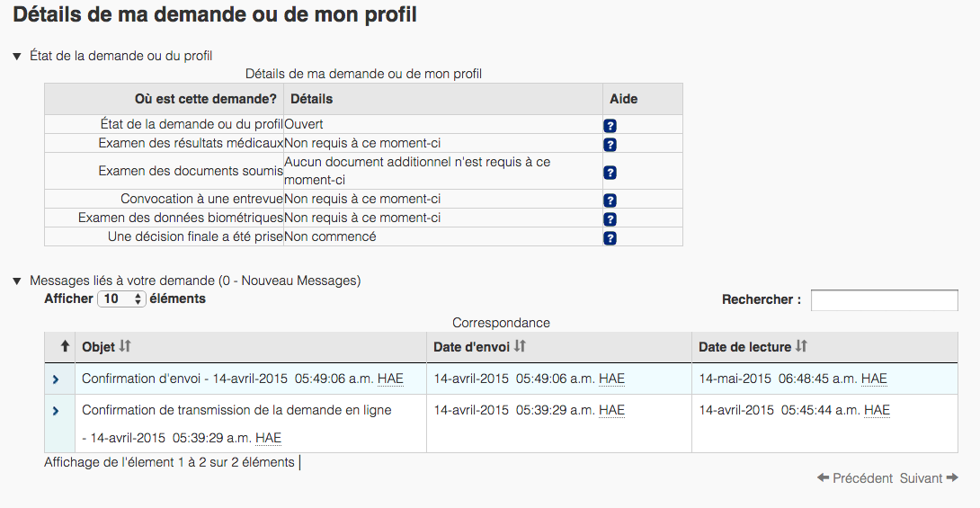Click help icon for Examen des documents soumis
The width and height of the screenshot is (980, 508).
click(610, 173)
